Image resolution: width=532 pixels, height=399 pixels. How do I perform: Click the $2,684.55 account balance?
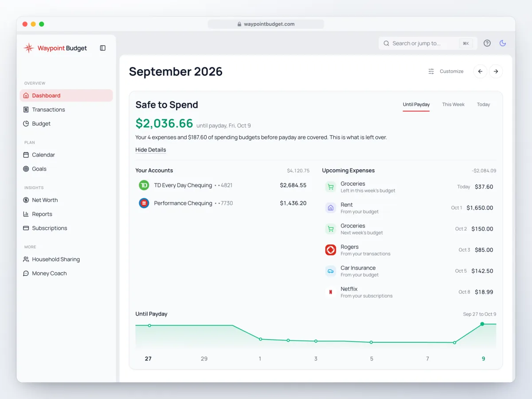click(293, 185)
